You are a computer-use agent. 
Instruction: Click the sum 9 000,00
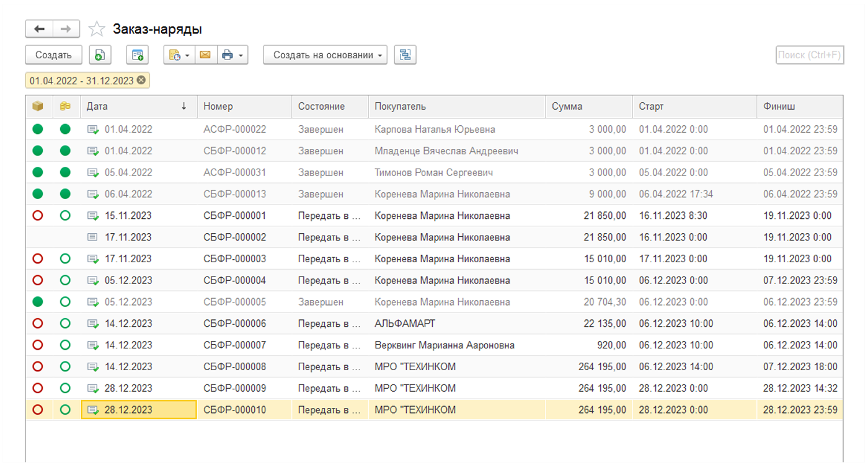coord(608,194)
